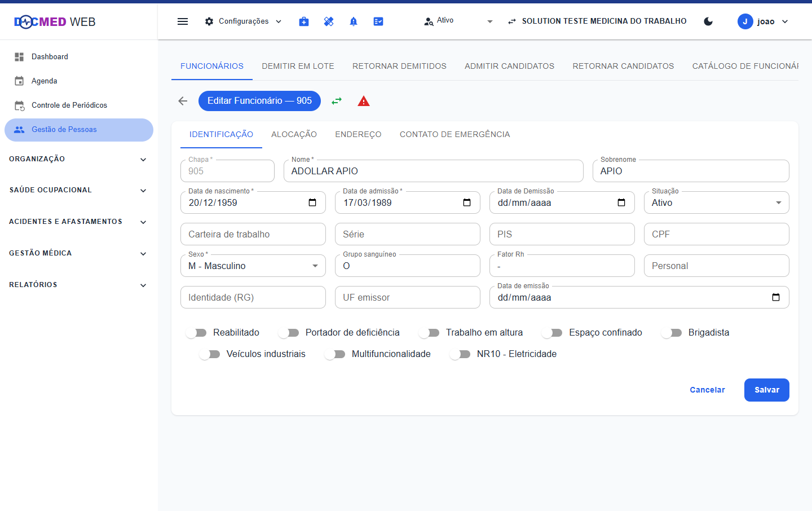Image resolution: width=812 pixels, height=511 pixels.
Task: Open calendar picker for Data de admissão
Action: 467,202
